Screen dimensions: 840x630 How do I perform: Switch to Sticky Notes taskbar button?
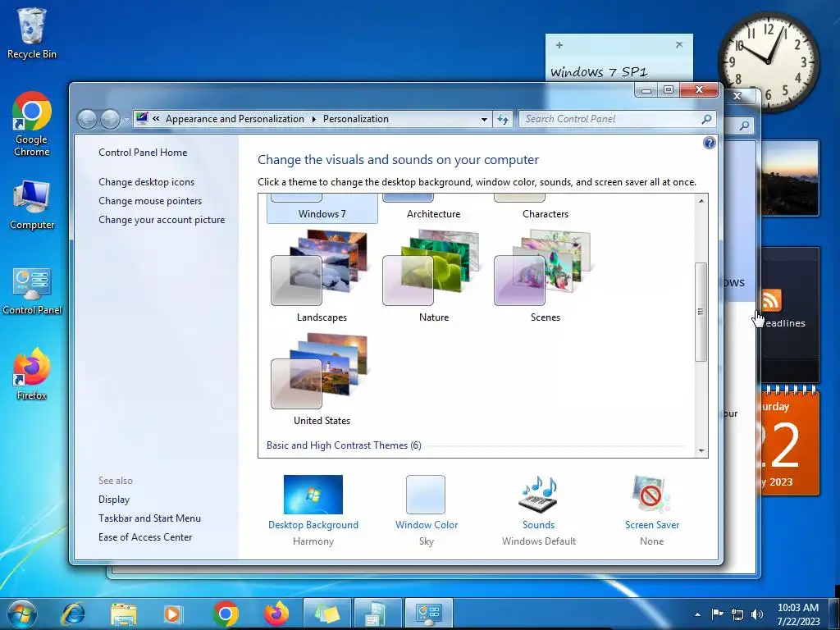327,614
